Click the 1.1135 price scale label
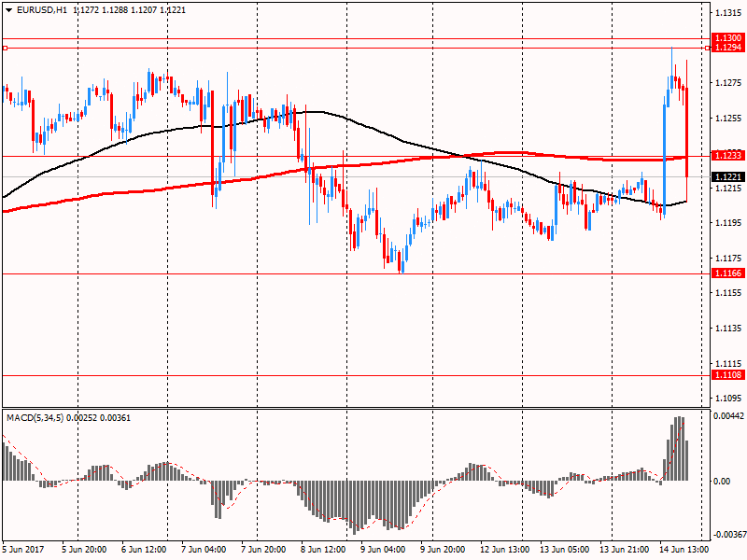 coord(728,328)
